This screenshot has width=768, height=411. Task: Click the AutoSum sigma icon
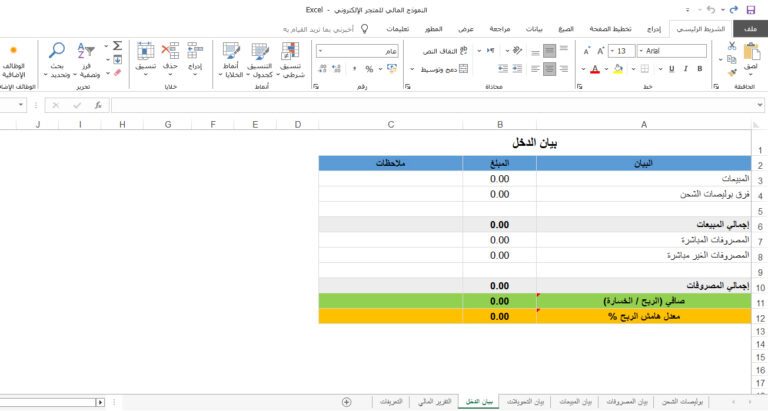[x=118, y=46]
